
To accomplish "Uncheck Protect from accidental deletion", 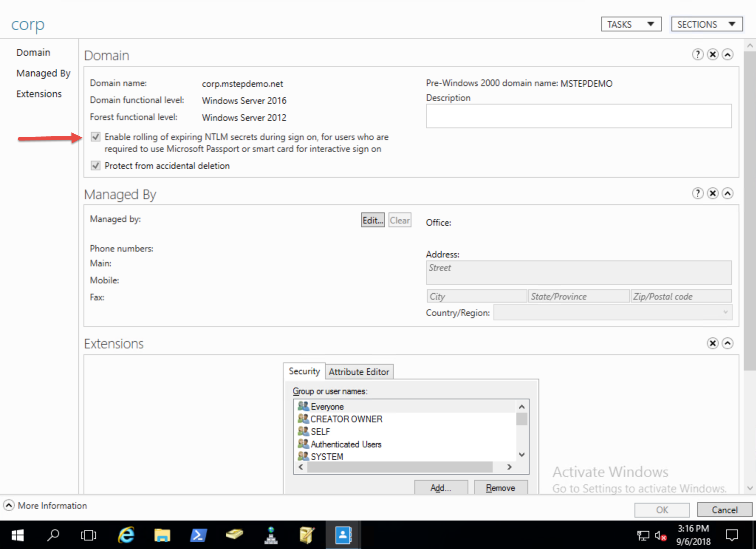I will click(x=96, y=166).
